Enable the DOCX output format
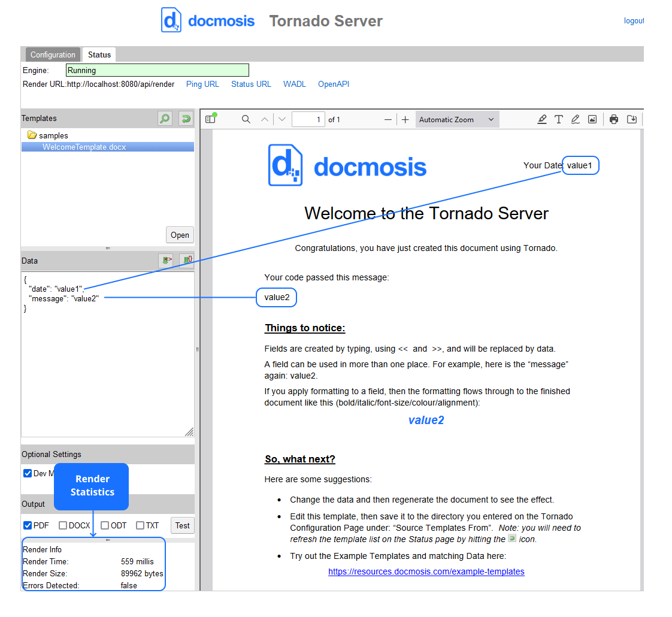The image size is (672, 617). pos(62,525)
